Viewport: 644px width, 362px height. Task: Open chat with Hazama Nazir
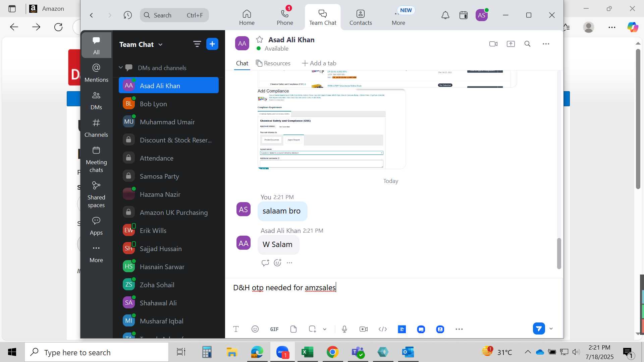[169, 194]
